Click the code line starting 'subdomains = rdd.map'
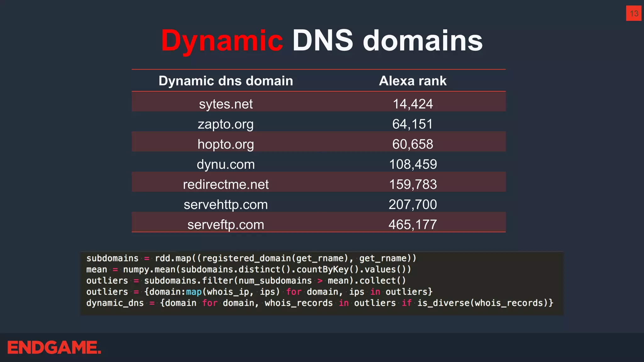Screen dimensions: 644x362 [x=251, y=258]
